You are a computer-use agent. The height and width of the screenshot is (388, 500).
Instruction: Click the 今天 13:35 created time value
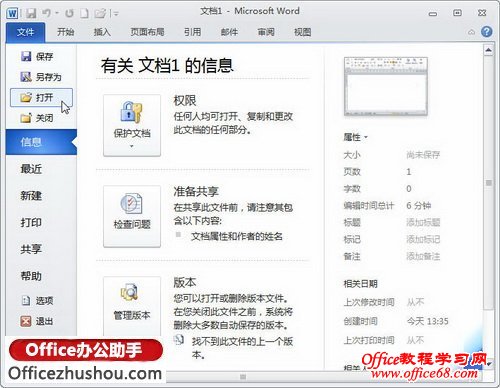pos(427,321)
